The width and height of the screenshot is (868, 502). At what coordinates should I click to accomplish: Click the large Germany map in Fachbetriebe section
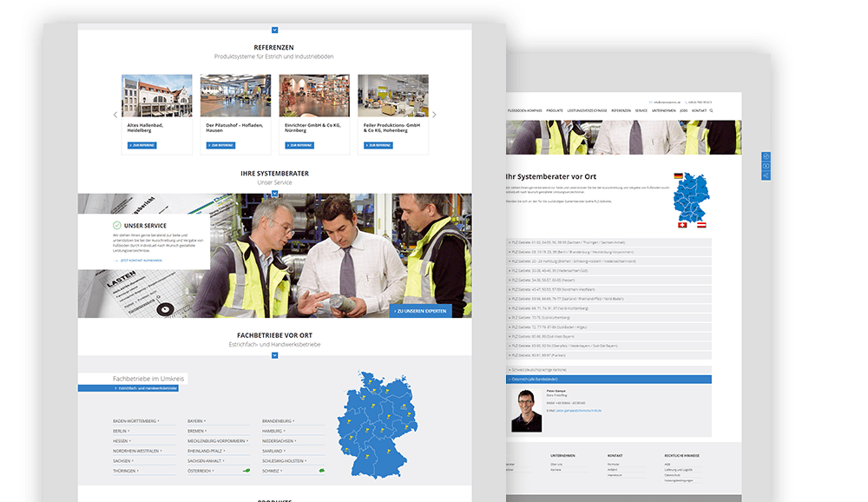click(x=378, y=425)
